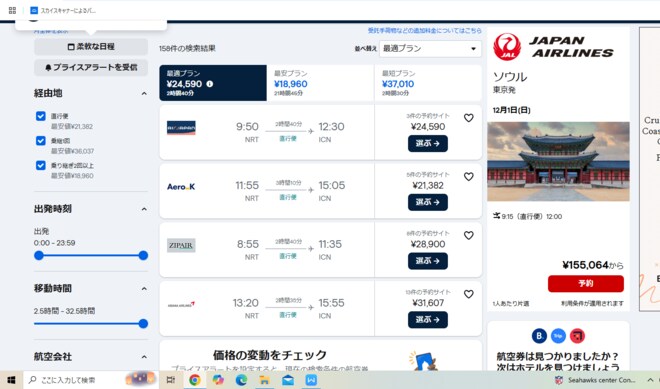Collapse the 経由地 filter section
The width and height of the screenshot is (660, 389).
click(144, 93)
